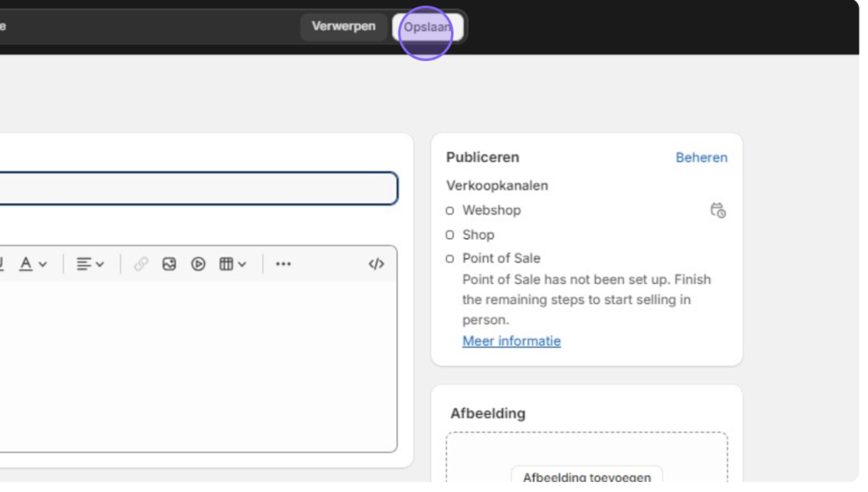The image size is (868, 492).
Task: Click the Afbeelding heading
Action: [487, 413]
